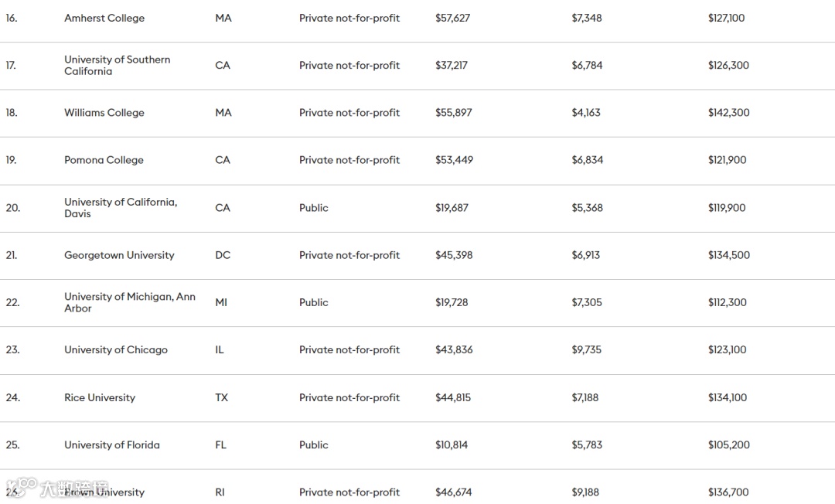The width and height of the screenshot is (835, 504).
Task: Click the $142,300 value for Williams
Action: (728, 112)
